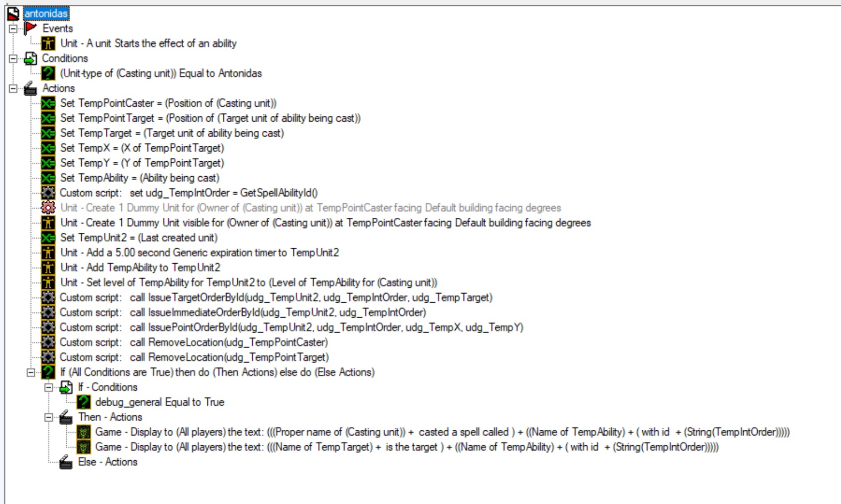Click the disabled action's red gear icon

click(x=48, y=208)
